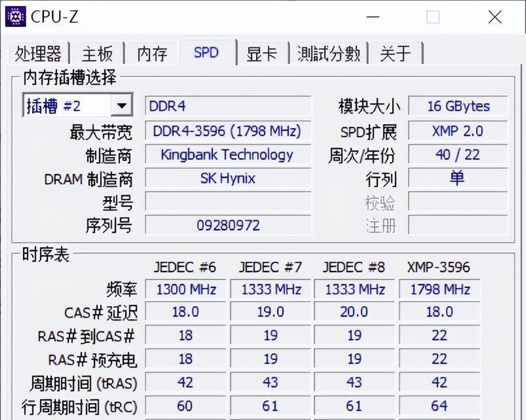Select the SPD tab
Viewport: 526px width, 420px height.
point(207,52)
